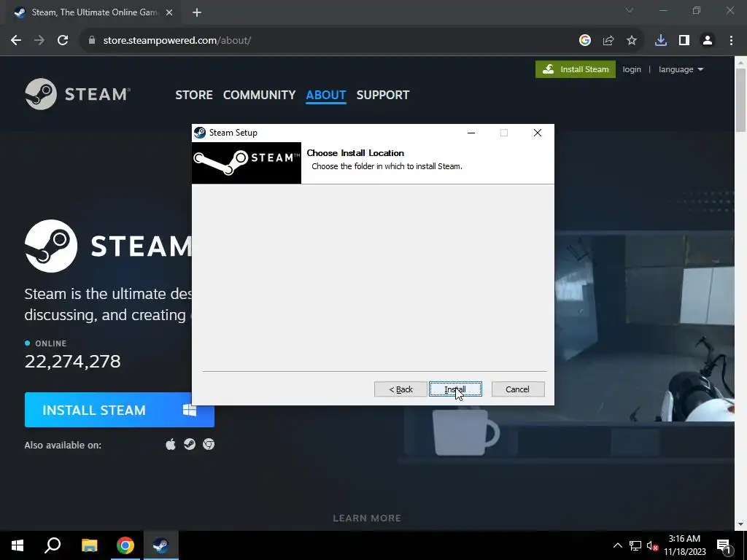Toggle the Chrome side panel icon
This screenshot has width=747, height=560.
[x=684, y=41]
